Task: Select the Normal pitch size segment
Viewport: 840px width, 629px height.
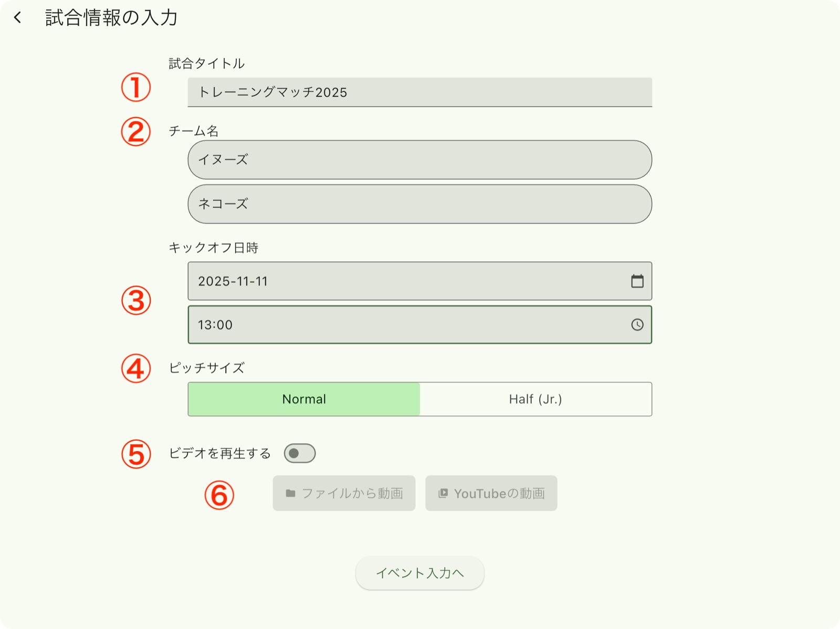Action: pyautogui.click(x=303, y=399)
